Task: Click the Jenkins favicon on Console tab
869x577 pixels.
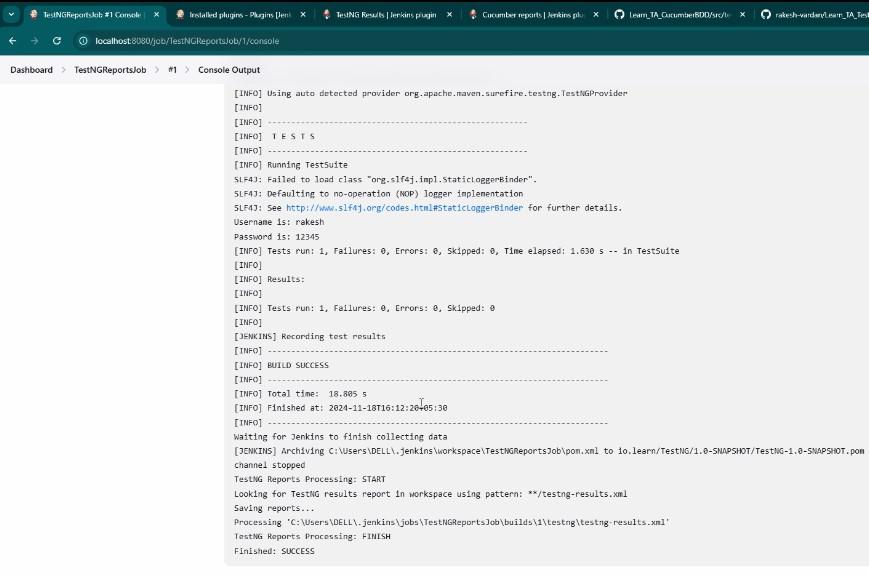Action: pyautogui.click(x=34, y=14)
